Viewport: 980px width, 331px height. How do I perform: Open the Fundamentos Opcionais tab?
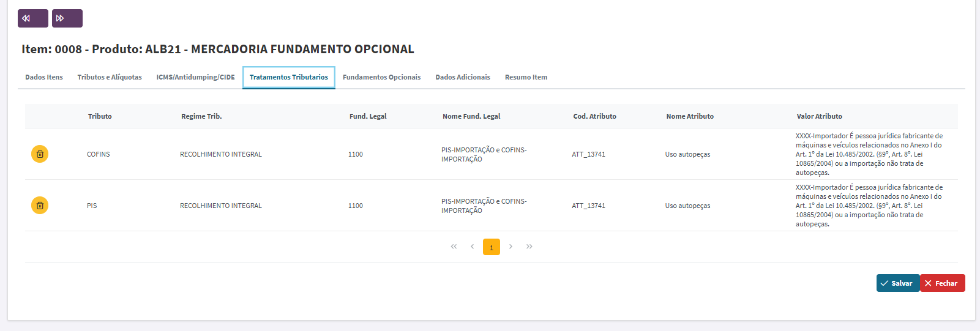[382, 77]
